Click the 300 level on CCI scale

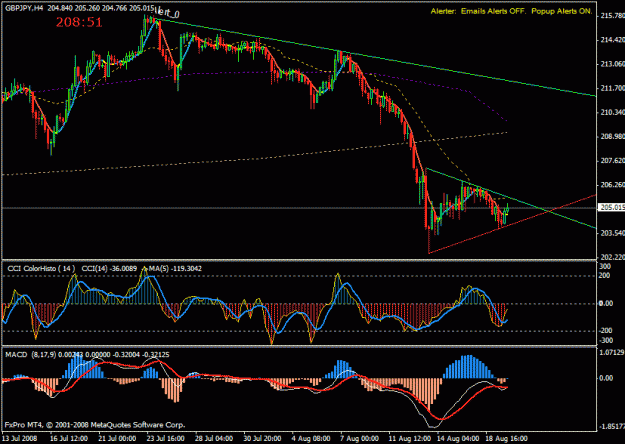point(605,266)
